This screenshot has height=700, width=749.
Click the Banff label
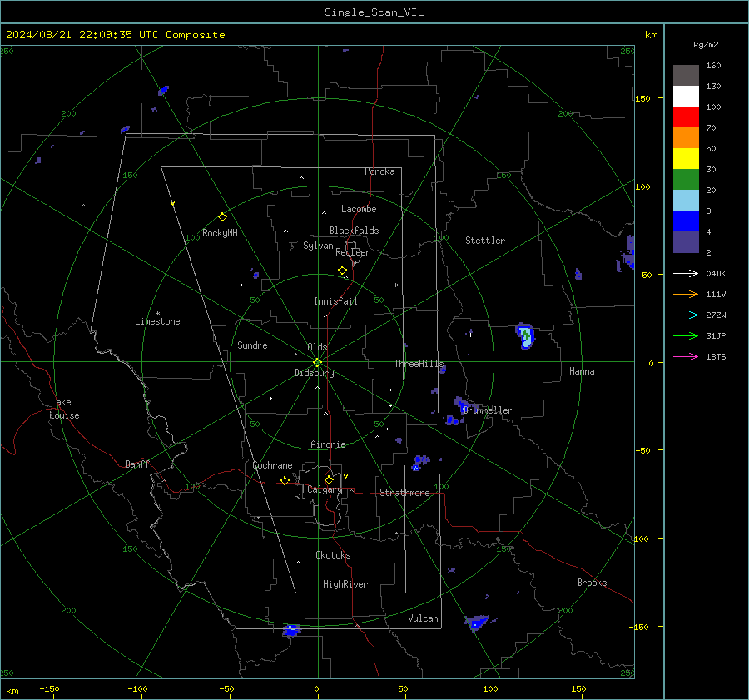click(137, 464)
